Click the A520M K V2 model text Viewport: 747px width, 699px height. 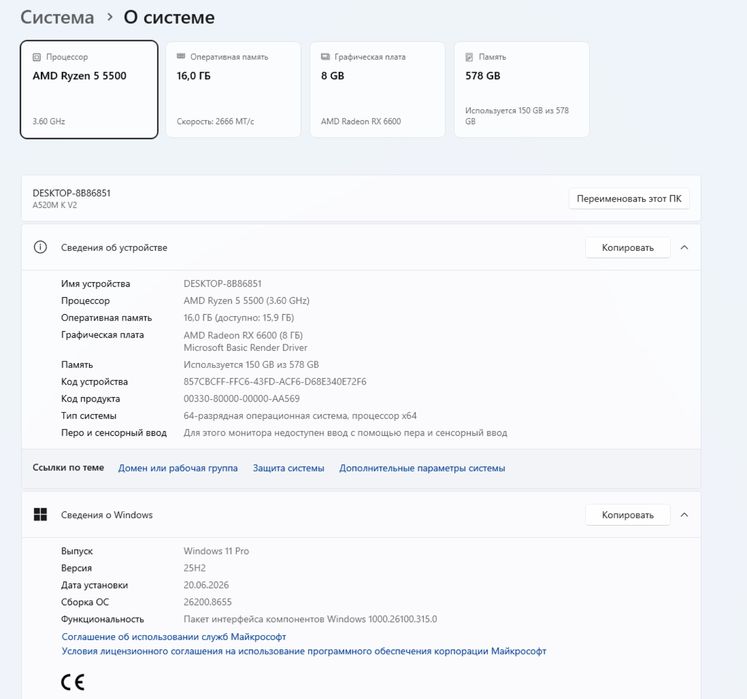click(55, 205)
